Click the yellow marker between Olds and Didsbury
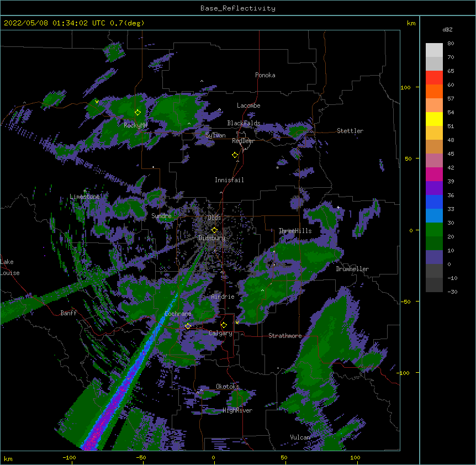The image size is (476, 465). (215, 230)
